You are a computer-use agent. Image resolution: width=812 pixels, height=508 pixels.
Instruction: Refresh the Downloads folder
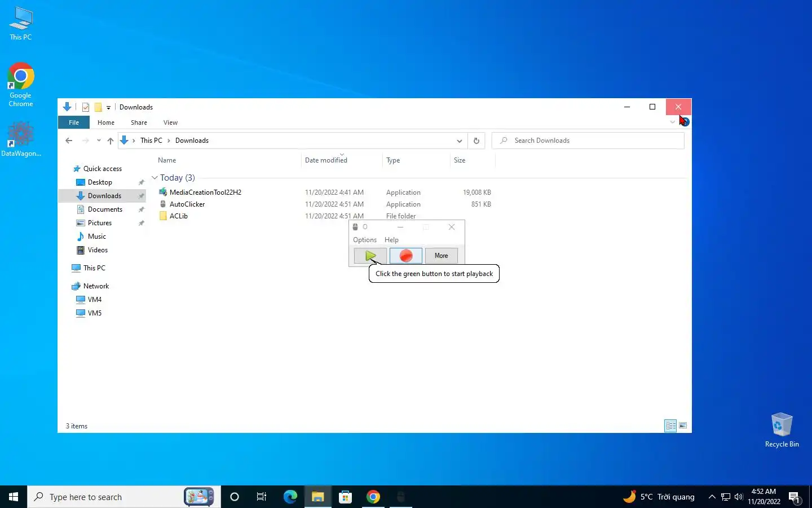[x=476, y=141]
